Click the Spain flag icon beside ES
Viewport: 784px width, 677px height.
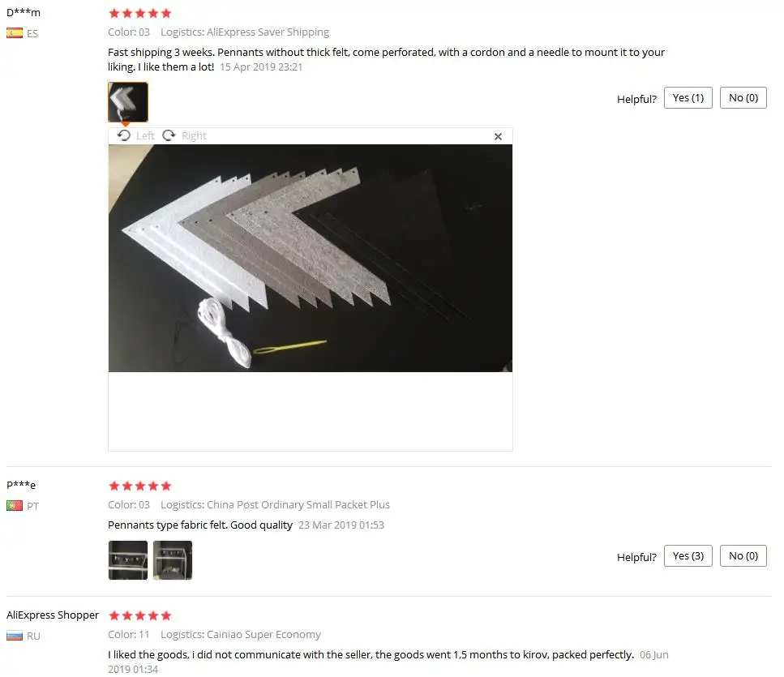click(15, 33)
